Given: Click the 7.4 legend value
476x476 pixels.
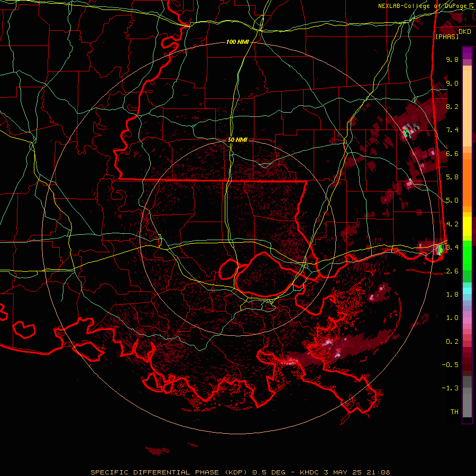Looking at the screenshot, I should click(452, 130).
